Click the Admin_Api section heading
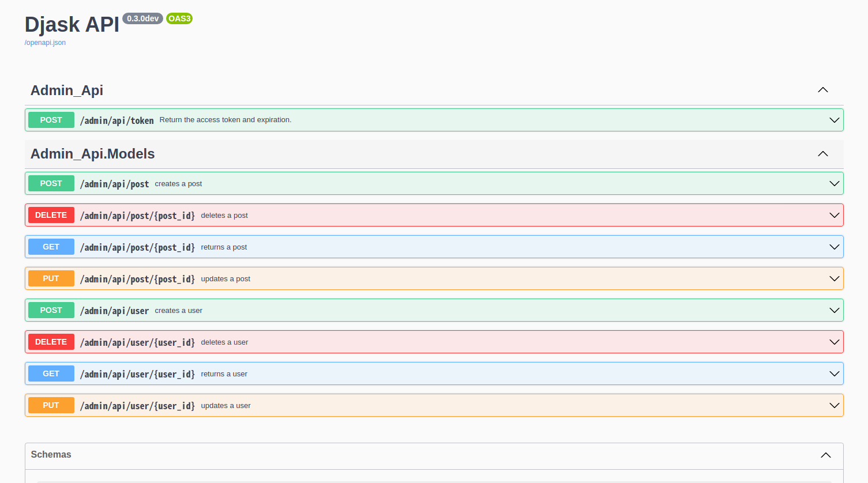The height and width of the screenshot is (483, 868). point(67,90)
